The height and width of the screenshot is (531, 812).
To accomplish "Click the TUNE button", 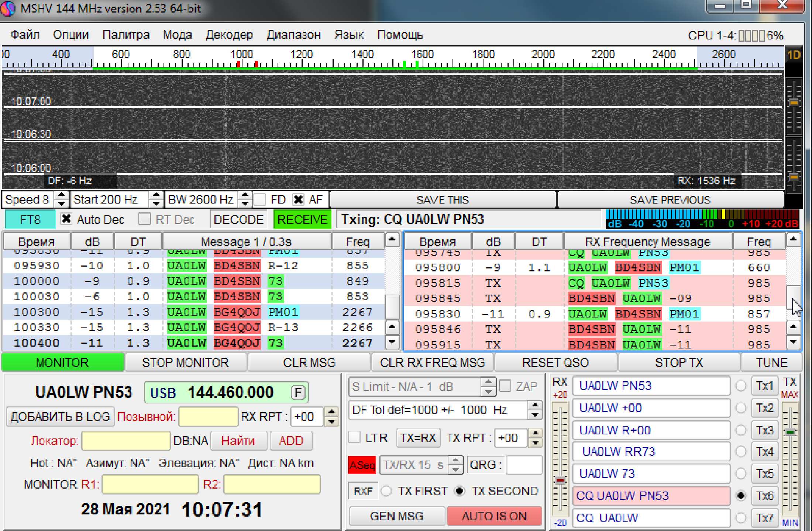I will [x=771, y=362].
